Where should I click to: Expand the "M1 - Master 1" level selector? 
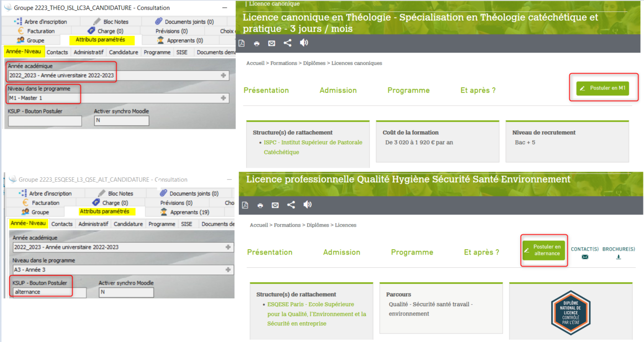224,98
